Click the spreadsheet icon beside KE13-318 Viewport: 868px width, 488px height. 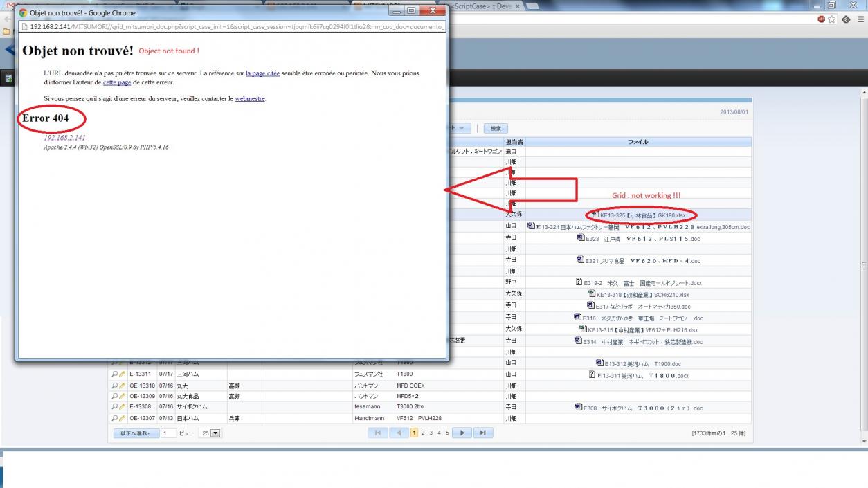tap(591, 293)
